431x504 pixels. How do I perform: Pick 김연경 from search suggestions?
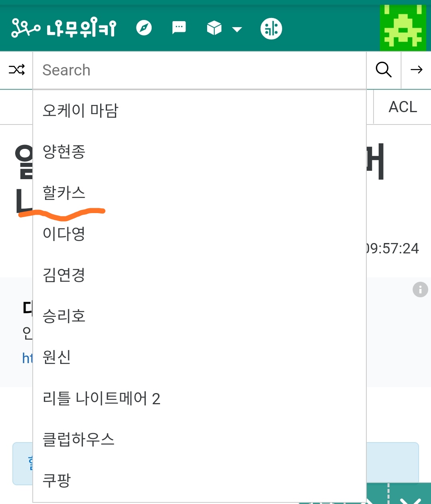pos(64,275)
